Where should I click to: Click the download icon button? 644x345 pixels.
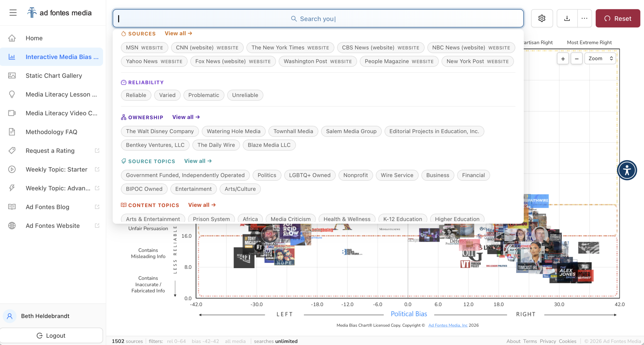pos(567,18)
